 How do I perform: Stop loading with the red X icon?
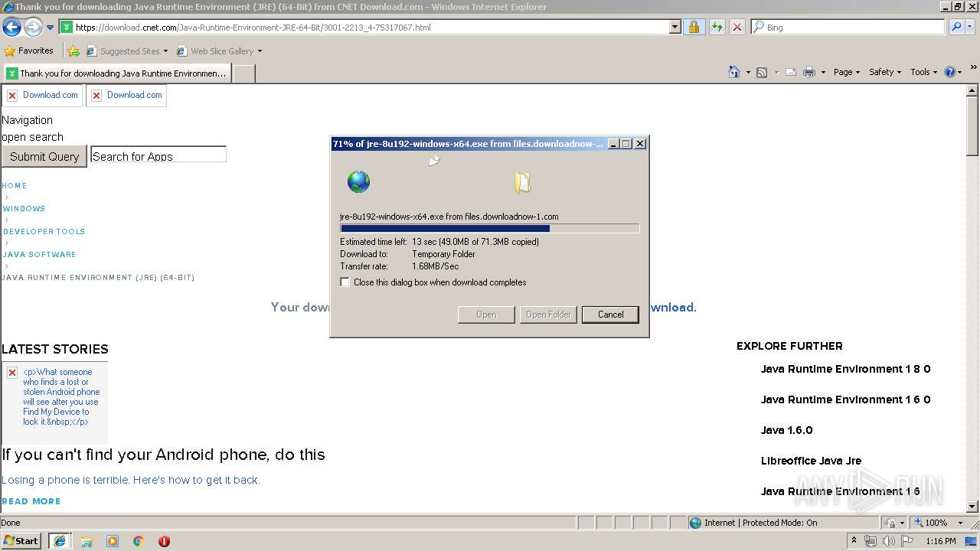pos(737,28)
